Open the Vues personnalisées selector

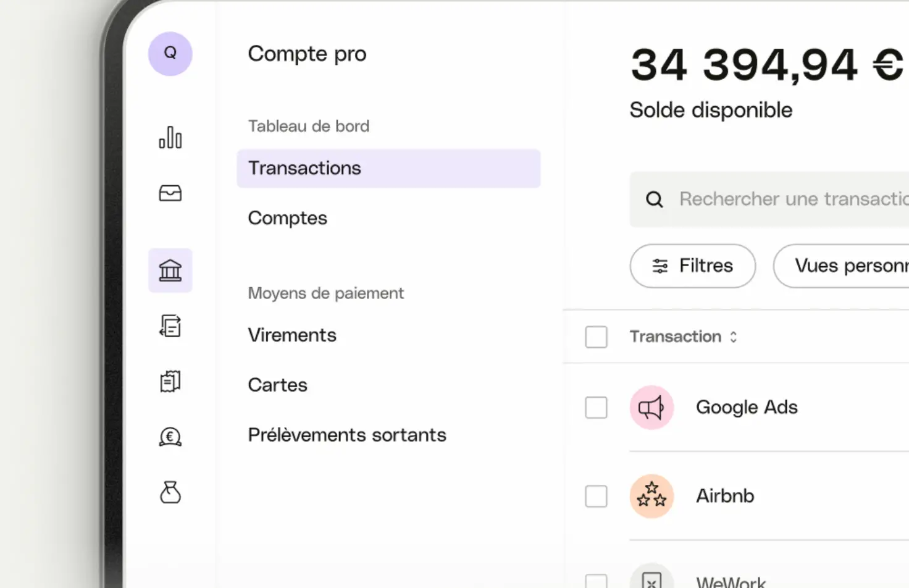coord(852,266)
